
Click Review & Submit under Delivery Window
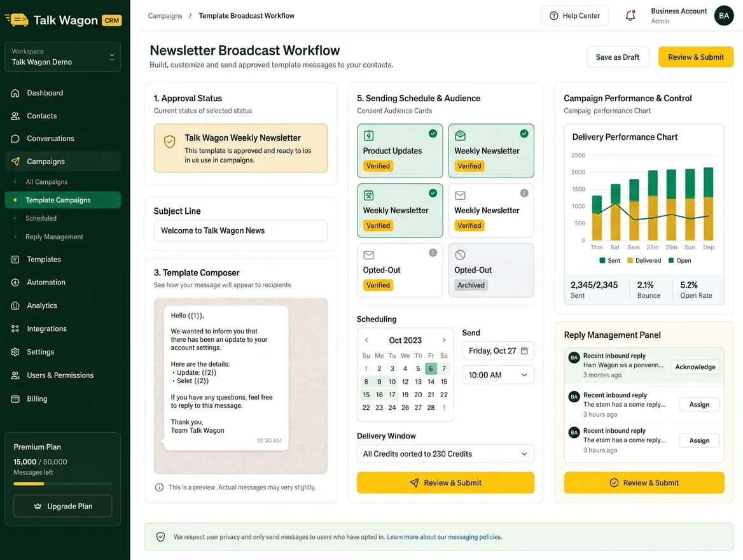pos(445,483)
